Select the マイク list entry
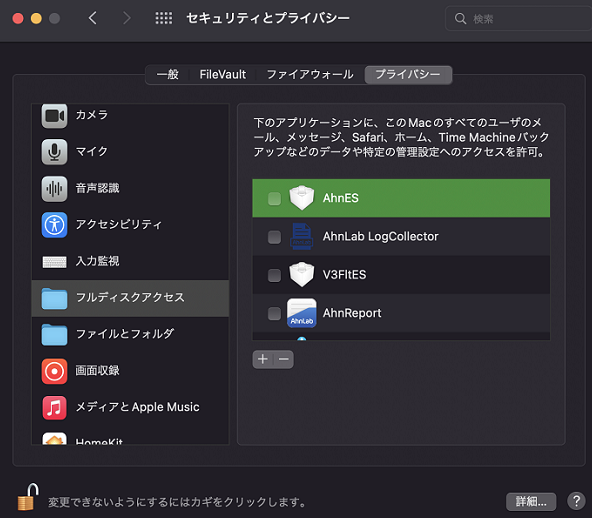592x518 pixels. [x=130, y=152]
